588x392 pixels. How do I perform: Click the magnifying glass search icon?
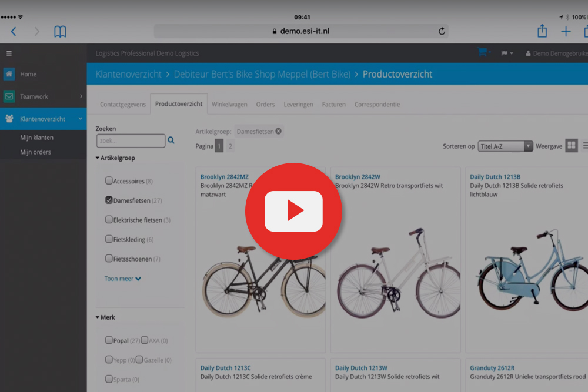(x=171, y=140)
